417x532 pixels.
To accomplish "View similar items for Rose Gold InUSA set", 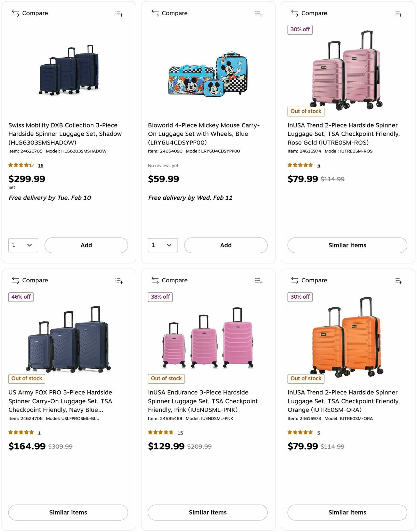I will [347, 245].
